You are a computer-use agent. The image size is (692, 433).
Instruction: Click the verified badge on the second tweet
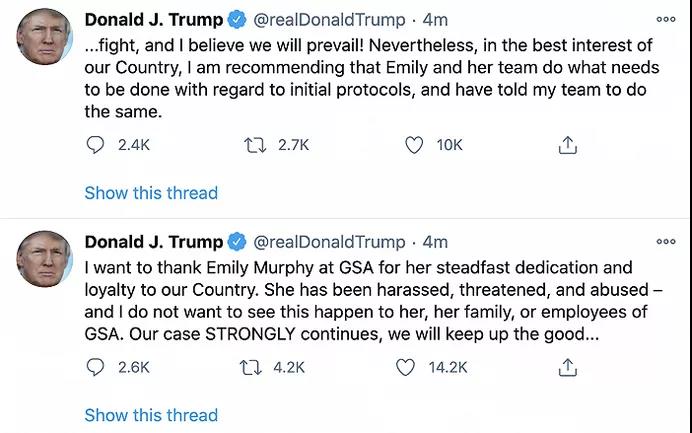pos(238,241)
